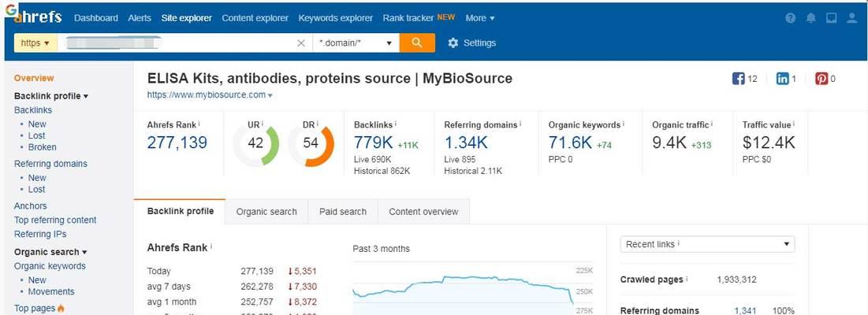Switch to the Paid search tab
Viewport: 868px width, 315px height.
point(343,212)
